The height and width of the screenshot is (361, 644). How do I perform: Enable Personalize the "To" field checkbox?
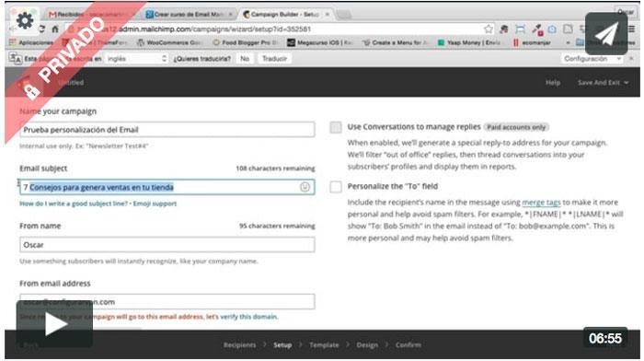(336, 187)
